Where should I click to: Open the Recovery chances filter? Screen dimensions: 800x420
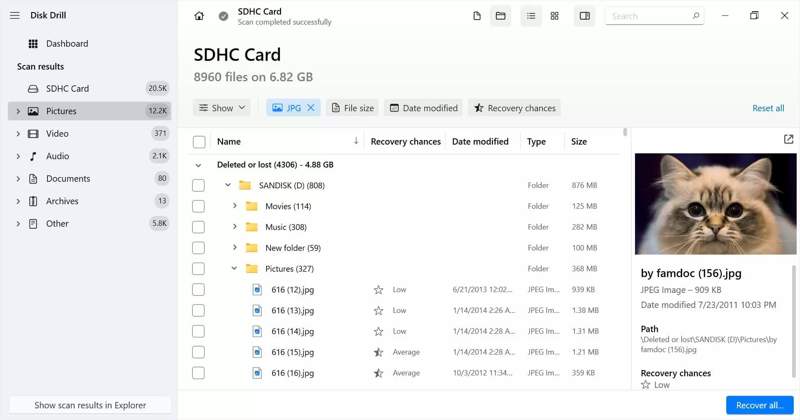[x=515, y=108]
